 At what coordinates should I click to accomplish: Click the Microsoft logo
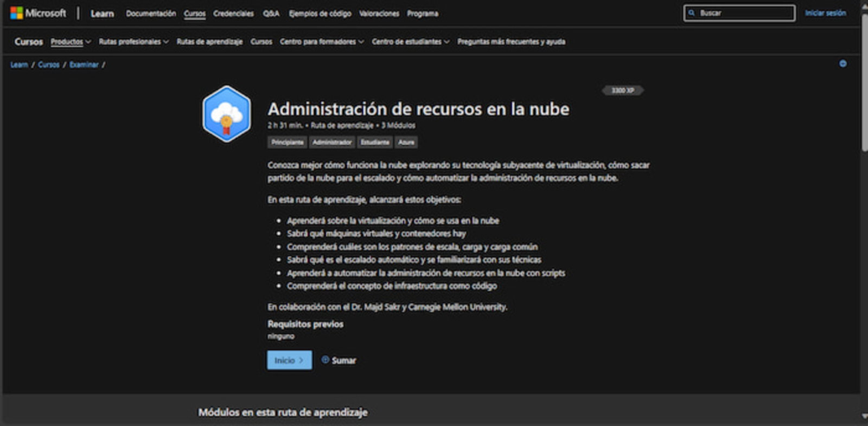38,13
